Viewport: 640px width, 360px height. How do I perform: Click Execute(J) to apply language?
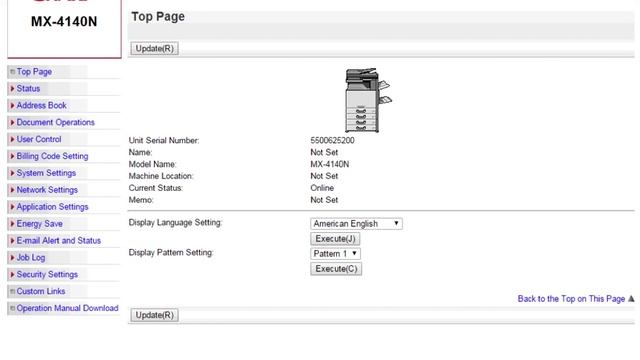point(335,239)
